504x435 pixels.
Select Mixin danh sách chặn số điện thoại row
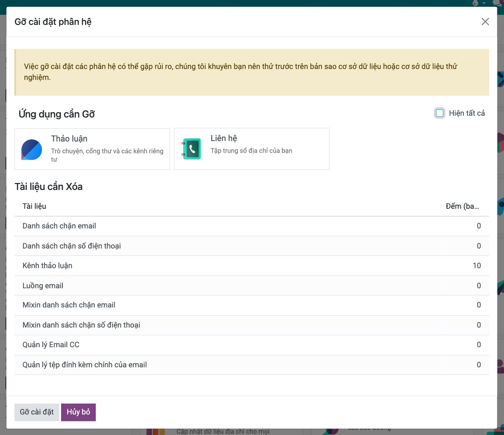tap(252, 325)
